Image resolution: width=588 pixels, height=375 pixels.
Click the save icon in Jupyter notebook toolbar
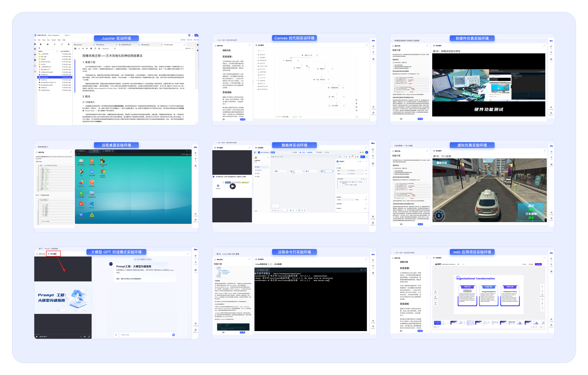75,48
